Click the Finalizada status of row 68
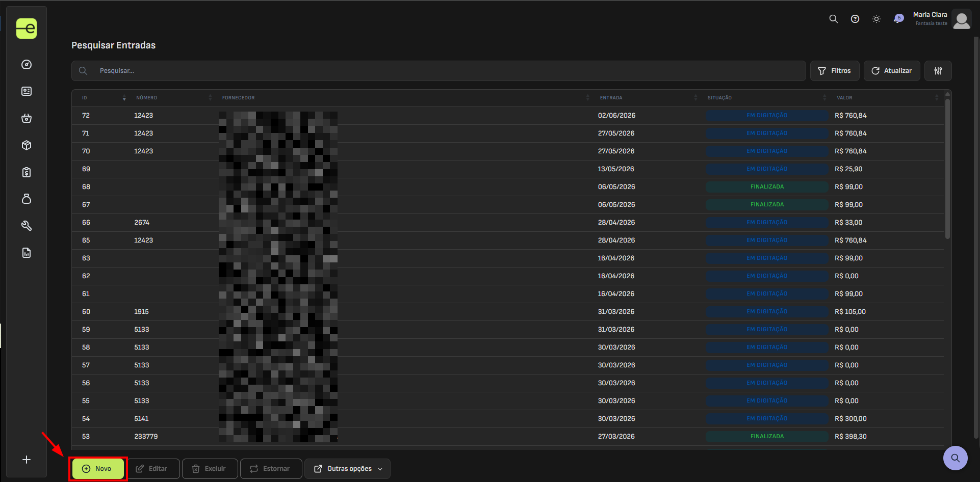 (767, 187)
